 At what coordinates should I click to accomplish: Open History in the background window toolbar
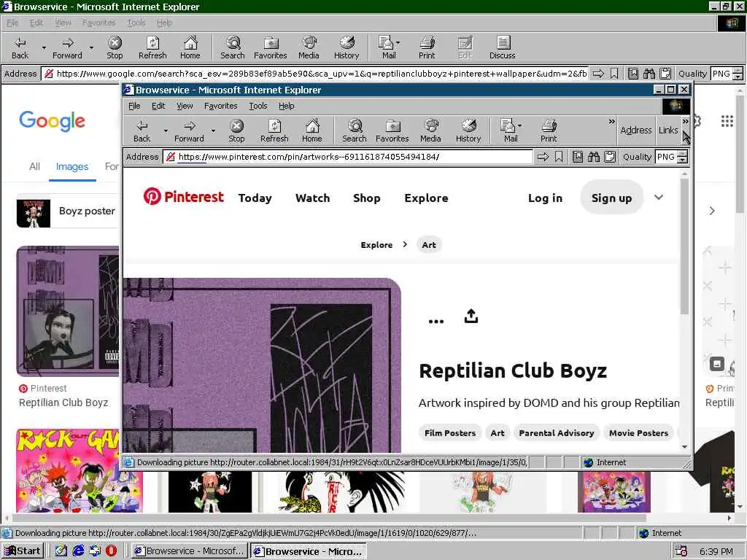click(x=347, y=47)
